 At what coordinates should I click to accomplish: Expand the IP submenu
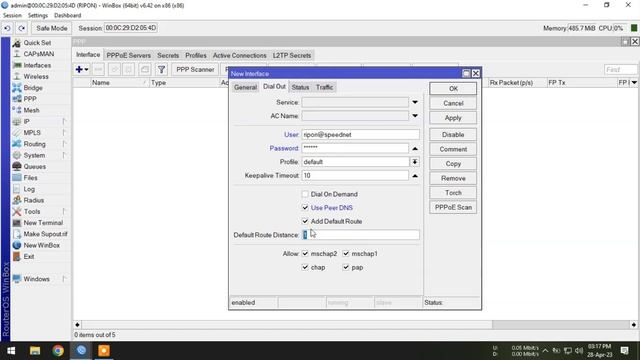click(64, 121)
